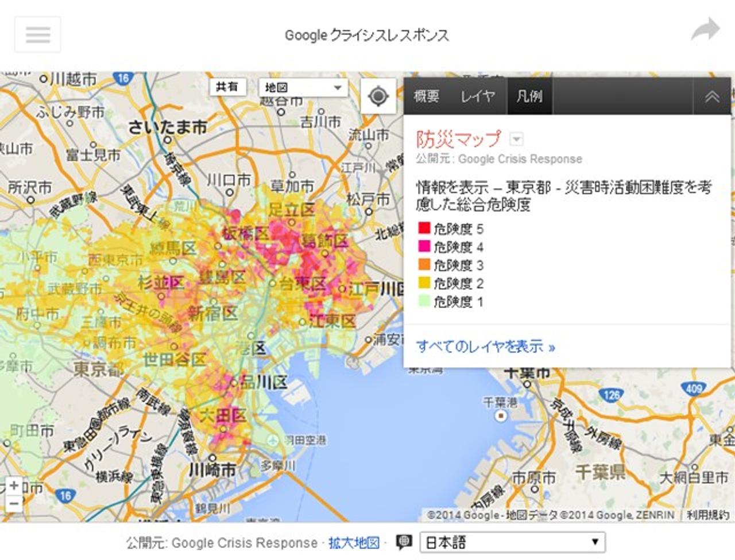Click the 川口市 map label

229,180
